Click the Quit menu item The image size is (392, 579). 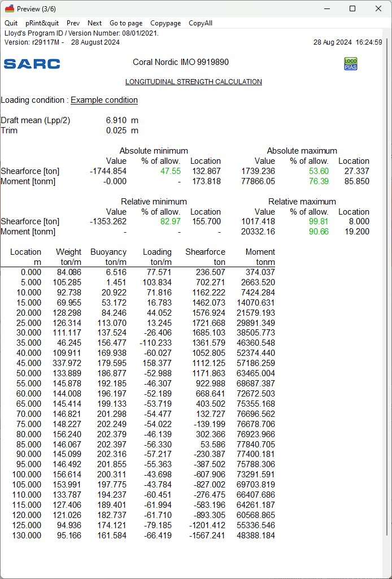coord(11,23)
